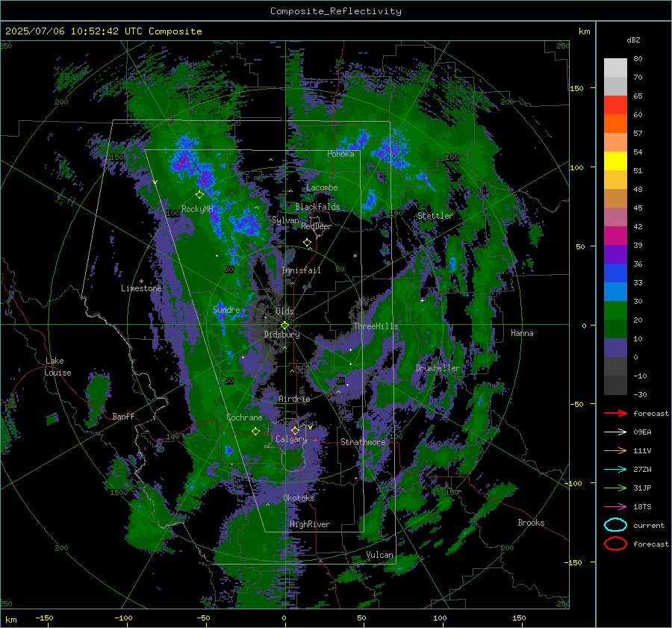The width and height of the screenshot is (672, 628).
Task: Pick the slate-purple swatch between 10 and 0
Action: click(615, 348)
